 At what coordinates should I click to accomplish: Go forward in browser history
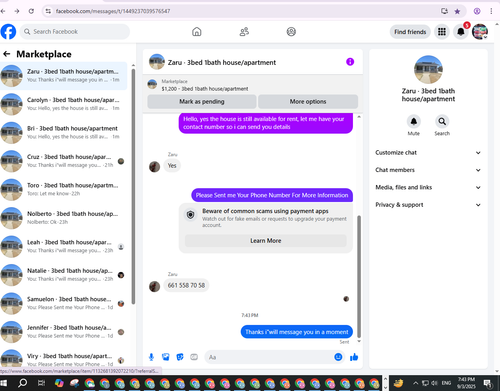point(17,11)
